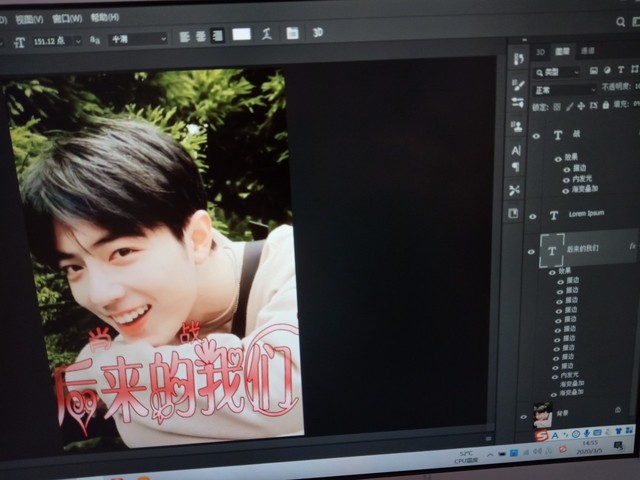Hide 描边 stroke effect on 战 layer
Image resolution: width=640 pixels, height=480 pixels.
tap(567, 169)
